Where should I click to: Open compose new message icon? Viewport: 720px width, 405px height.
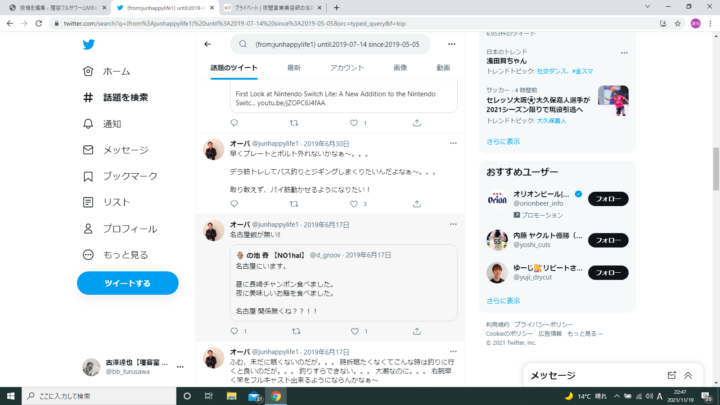(x=671, y=375)
